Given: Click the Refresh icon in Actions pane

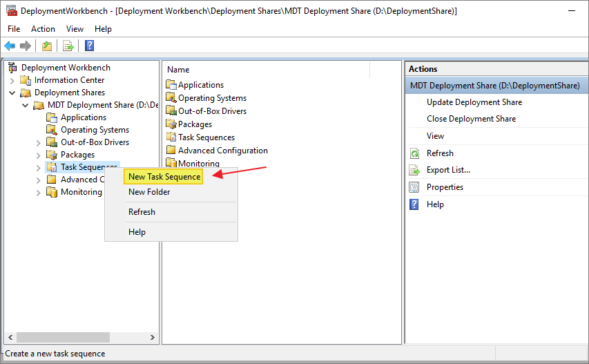Looking at the screenshot, I should (x=414, y=153).
